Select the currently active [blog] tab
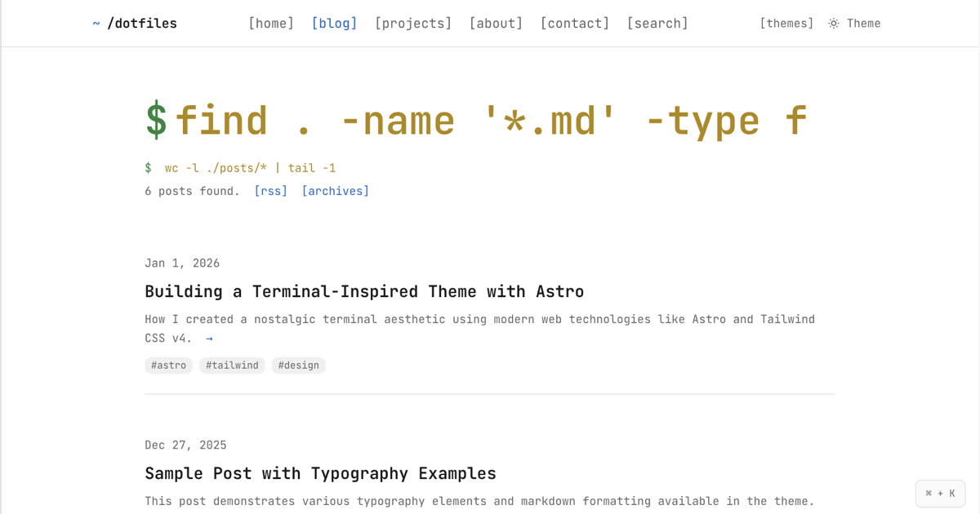This screenshot has height=514, width=980. 334,23
